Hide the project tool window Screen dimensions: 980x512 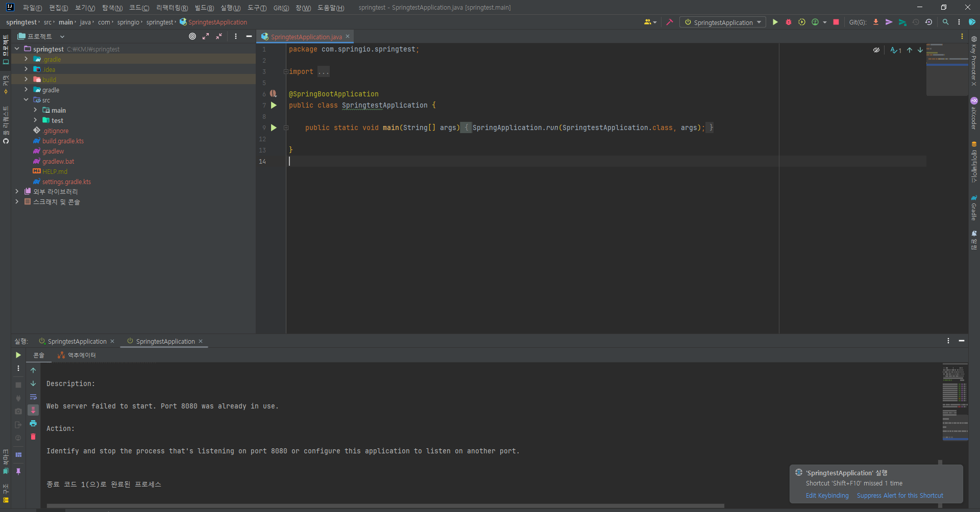[249, 36]
